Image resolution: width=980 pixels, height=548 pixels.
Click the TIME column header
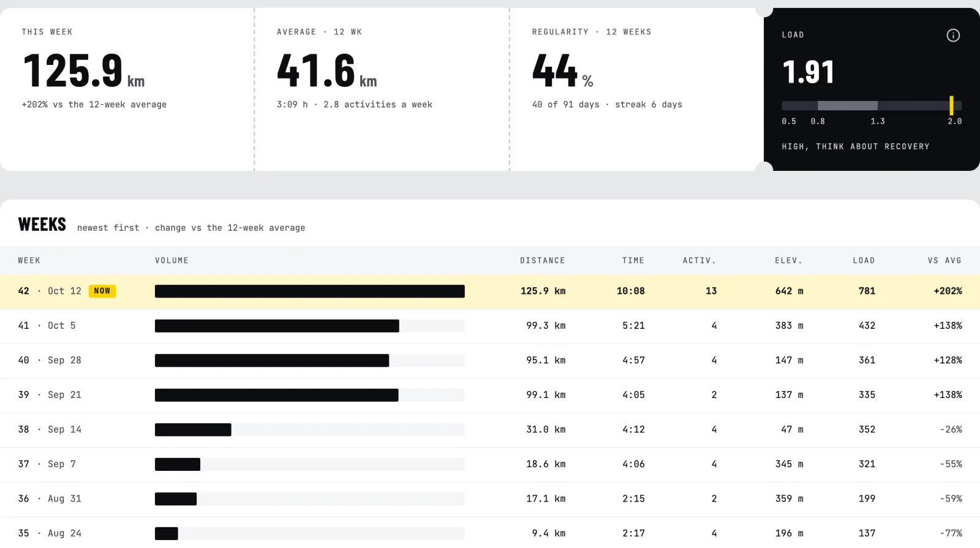click(x=633, y=260)
